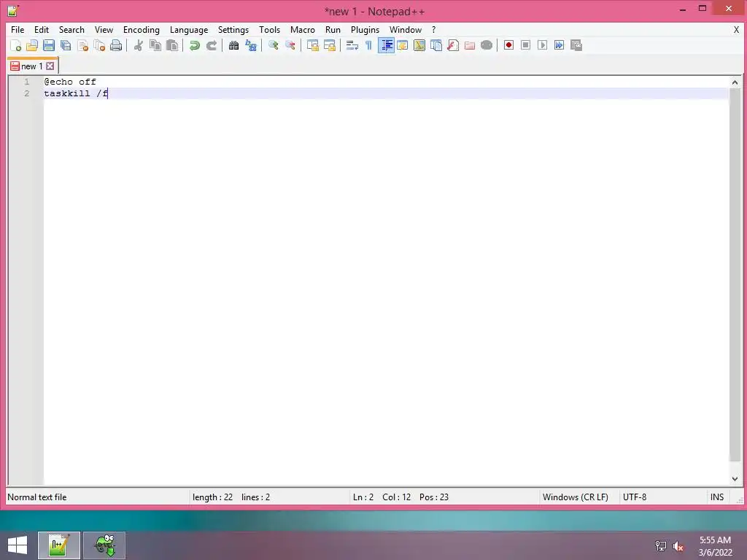Viewport: 747px width, 560px height.
Task: Click the macro Playback button
Action: click(x=542, y=45)
